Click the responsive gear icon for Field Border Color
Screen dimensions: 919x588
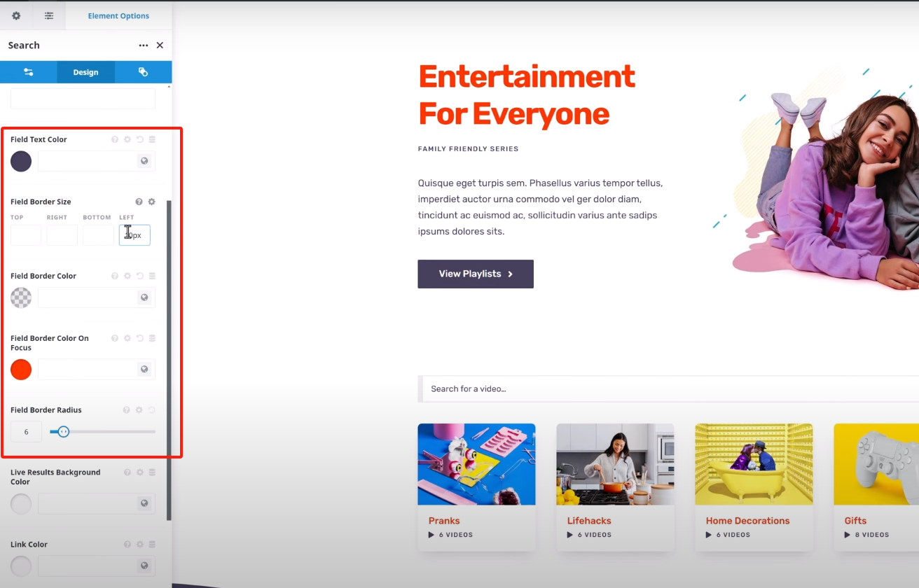(127, 275)
